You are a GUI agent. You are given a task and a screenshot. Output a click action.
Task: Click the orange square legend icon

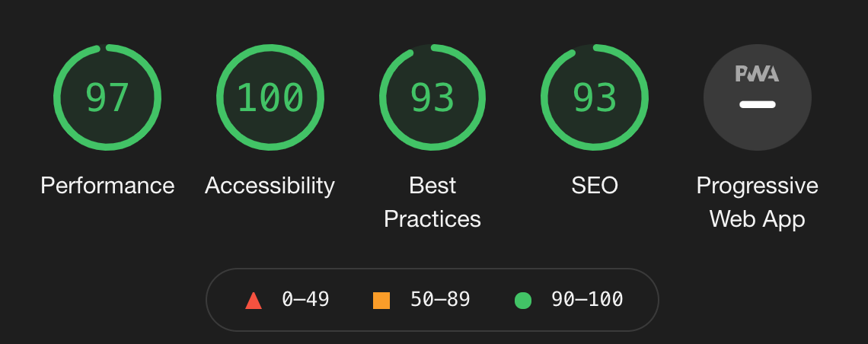(381, 301)
